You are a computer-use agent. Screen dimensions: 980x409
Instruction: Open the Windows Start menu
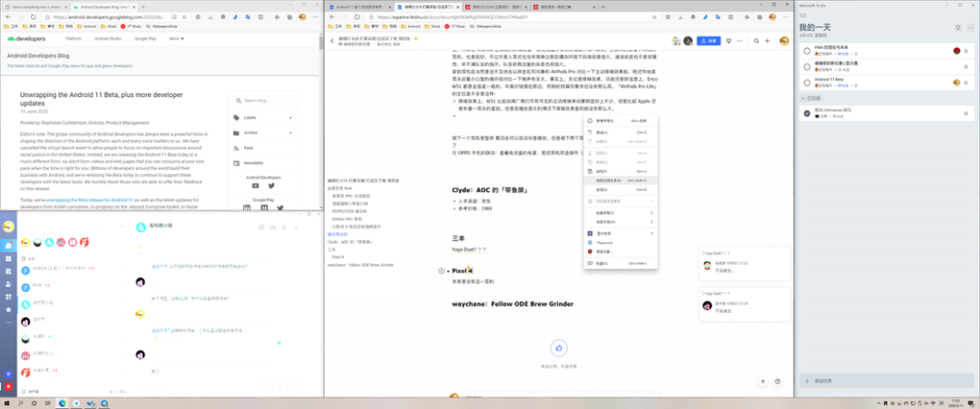click(6, 404)
